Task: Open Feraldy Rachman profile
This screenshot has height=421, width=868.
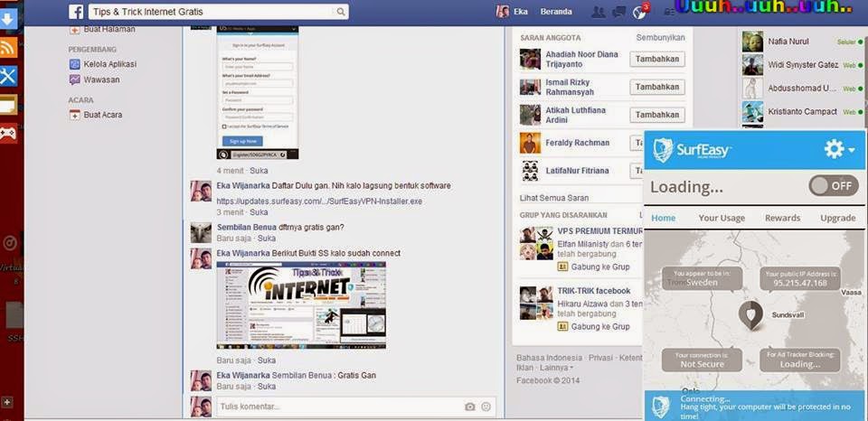Action: [578, 143]
